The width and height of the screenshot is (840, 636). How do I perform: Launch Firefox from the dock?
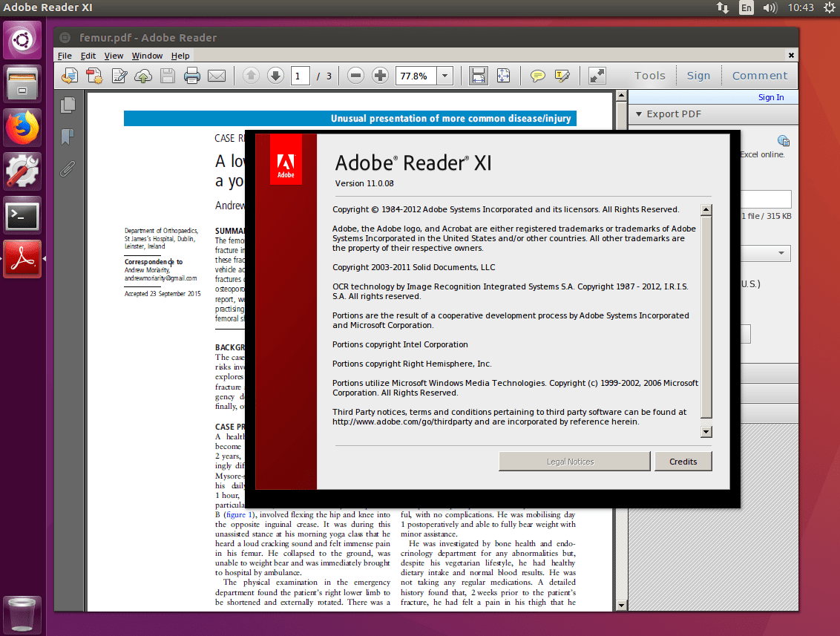tap(22, 128)
